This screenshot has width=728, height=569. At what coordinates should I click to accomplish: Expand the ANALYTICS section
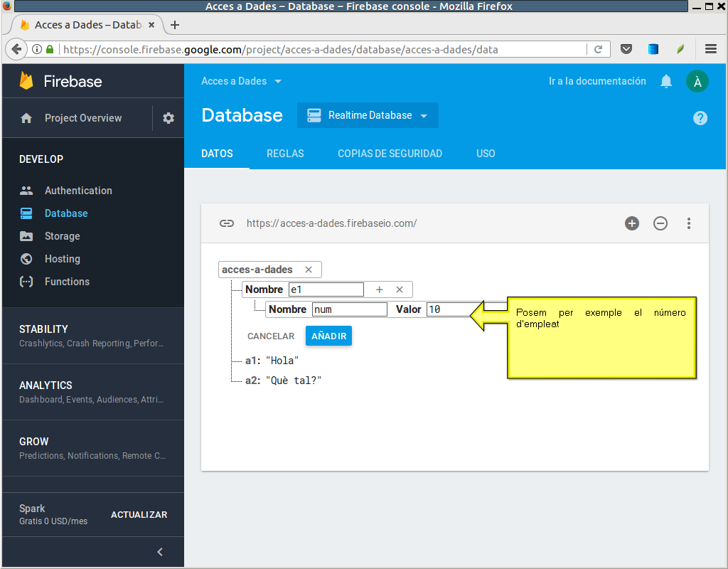93,392
